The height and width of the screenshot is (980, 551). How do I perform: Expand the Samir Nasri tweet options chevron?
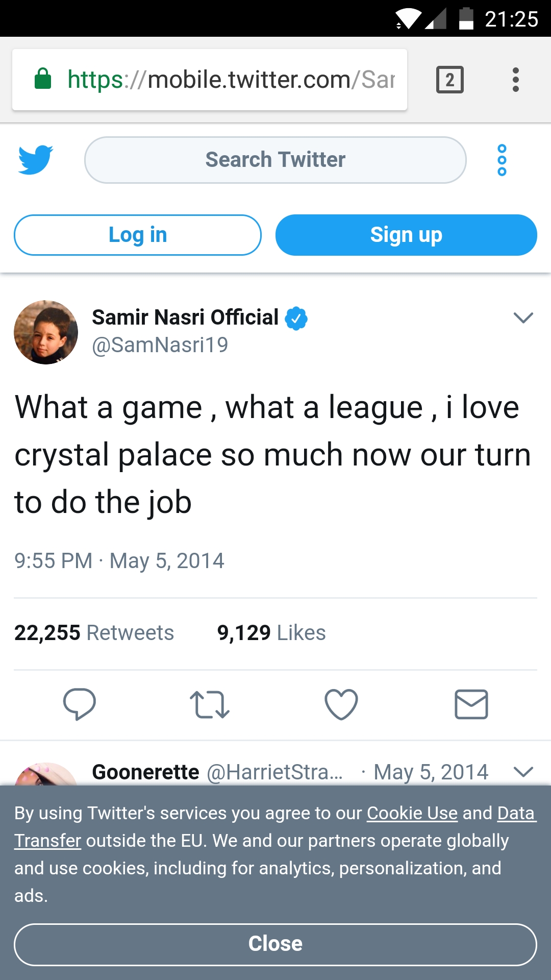pos(523,318)
